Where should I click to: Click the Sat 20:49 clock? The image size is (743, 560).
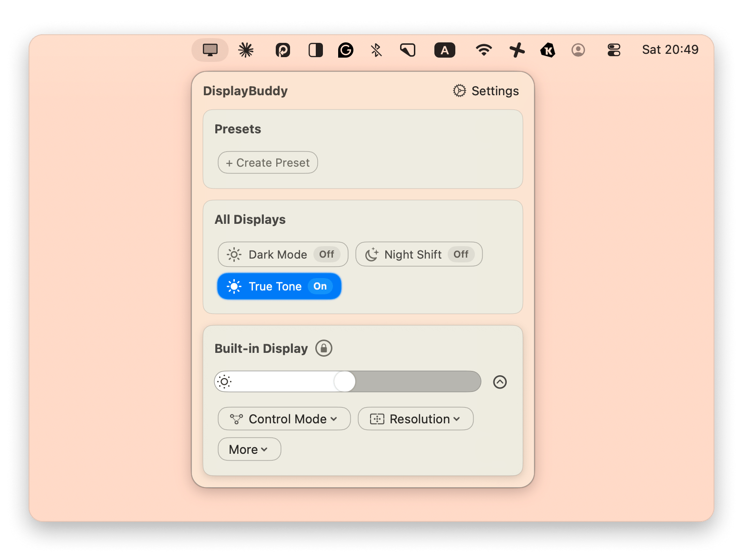click(670, 50)
